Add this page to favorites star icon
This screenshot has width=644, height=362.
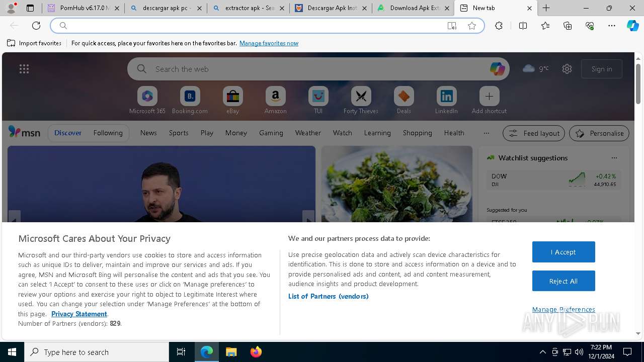pos(472,26)
